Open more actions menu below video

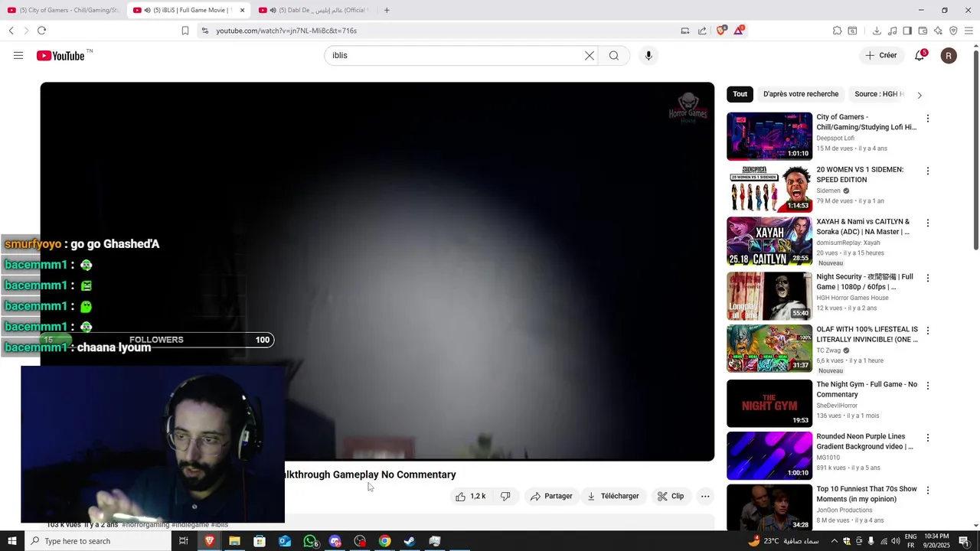705,497
